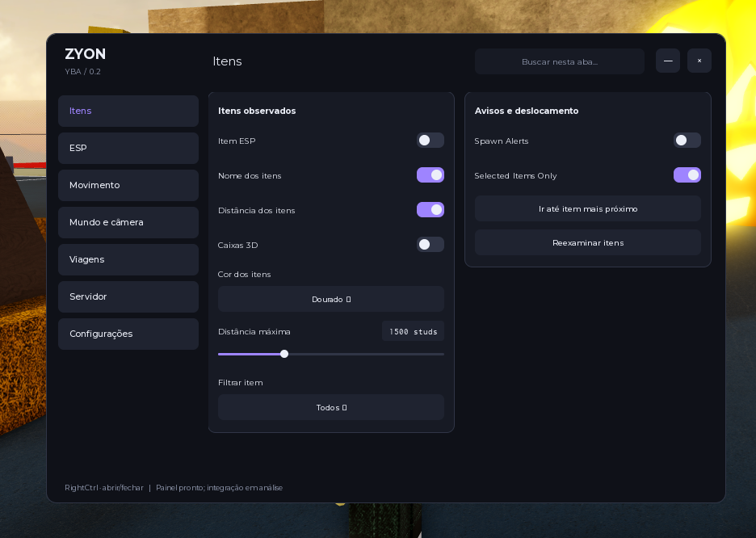Go to the Movimento tab
The width and height of the screenshot is (756, 538).
[128, 185]
